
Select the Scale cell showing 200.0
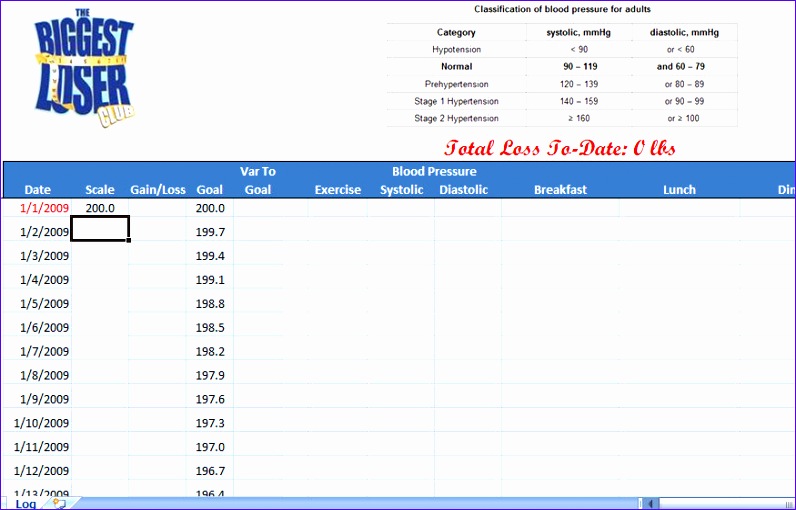click(100, 208)
